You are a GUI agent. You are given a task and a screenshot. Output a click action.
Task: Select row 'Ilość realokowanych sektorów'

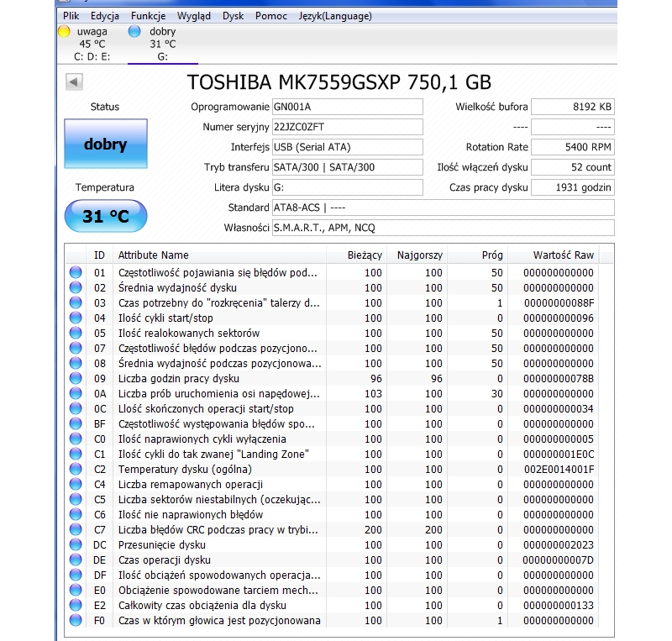pos(333,333)
